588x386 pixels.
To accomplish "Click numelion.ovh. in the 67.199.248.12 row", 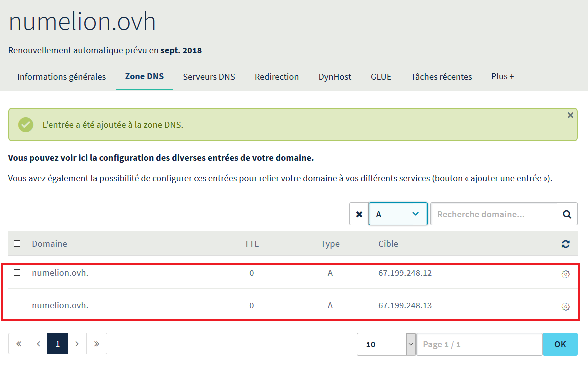I will point(60,273).
